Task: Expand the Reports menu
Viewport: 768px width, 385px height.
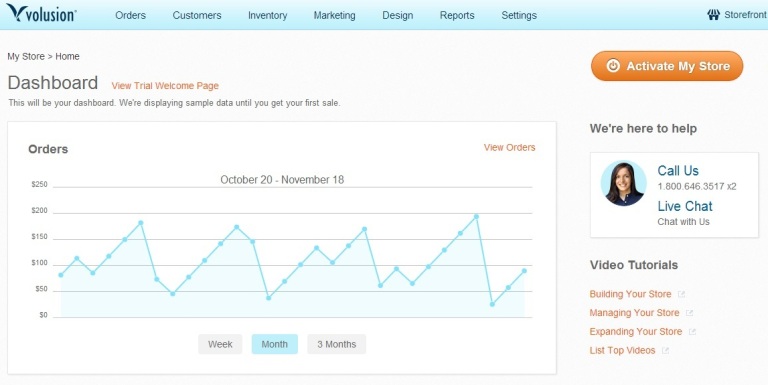Action: click(x=457, y=15)
